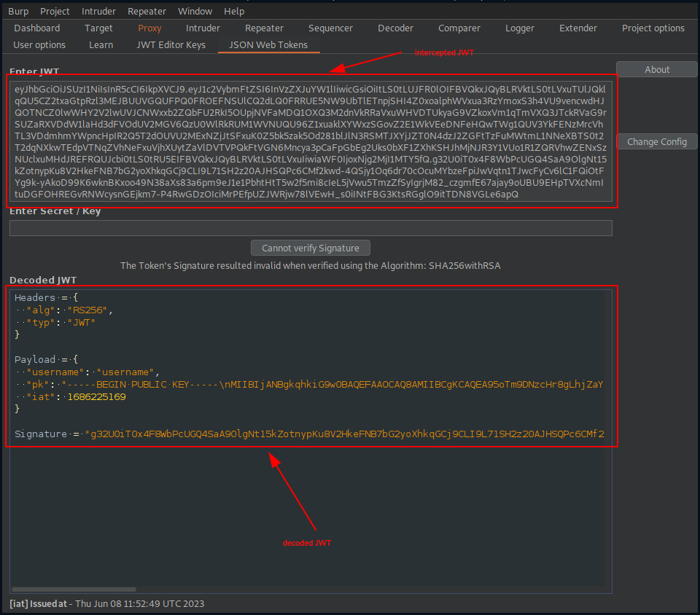Screen dimensions: 700x615
Task: Click the About button
Action: [x=656, y=68]
